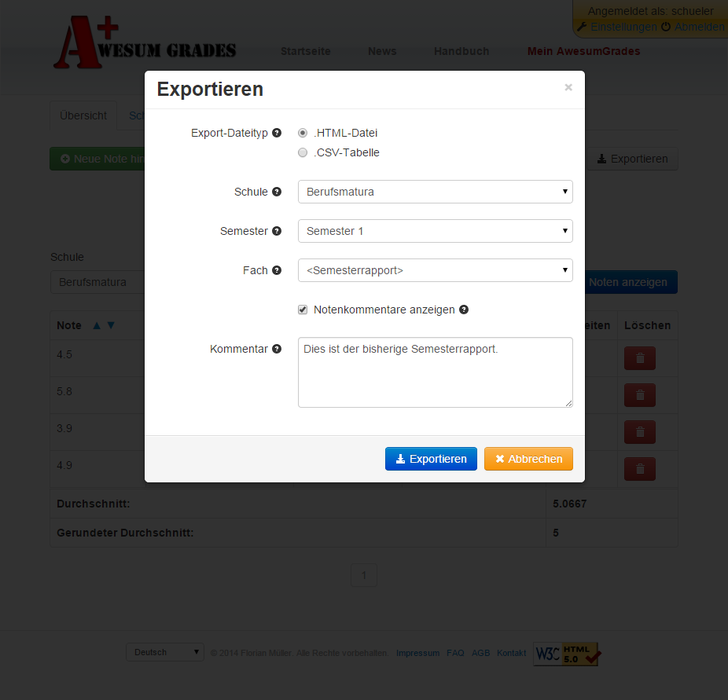
Task: Click help icon beside Semester label
Action: pyautogui.click(x=277, y=231)
